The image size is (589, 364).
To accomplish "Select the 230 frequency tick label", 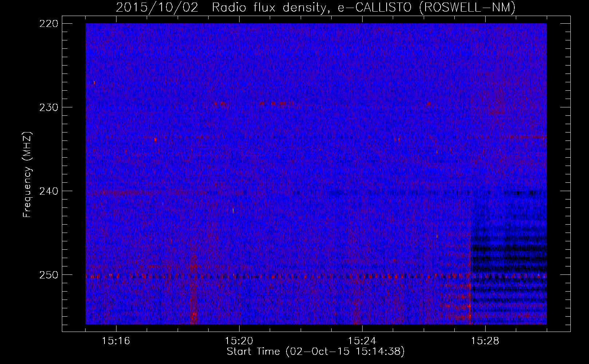I will (48, 107).
